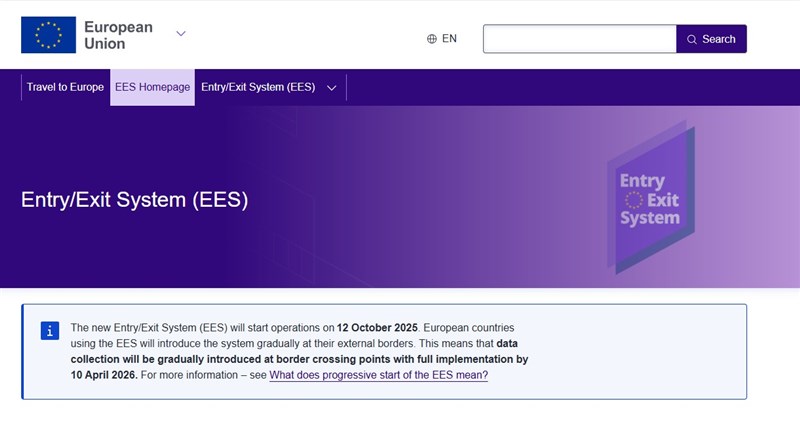The height and width of the screenshot is (423, 800).
Task: Open the Entry/Exit System (EES) menu
Action: (x=258, y=87)
